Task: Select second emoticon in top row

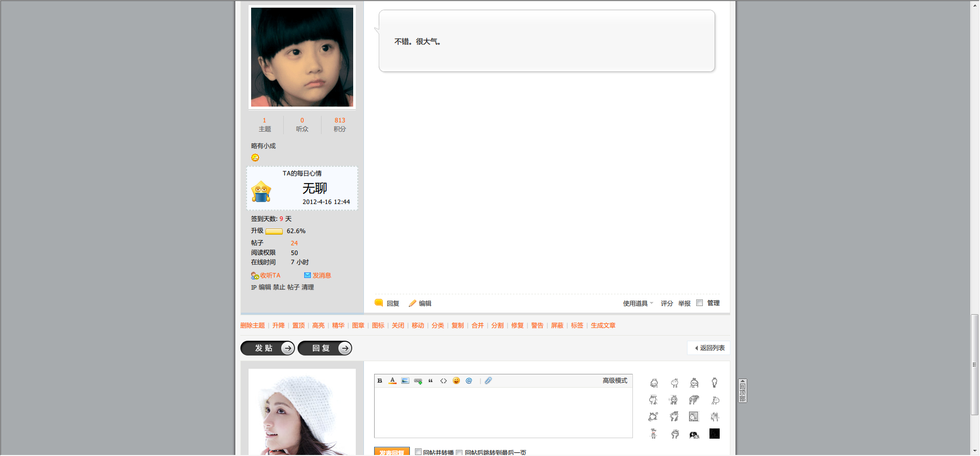Action: point(674,383)
